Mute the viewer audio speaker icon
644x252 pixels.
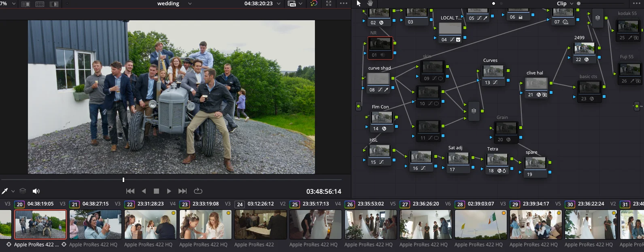pos(36,191)
